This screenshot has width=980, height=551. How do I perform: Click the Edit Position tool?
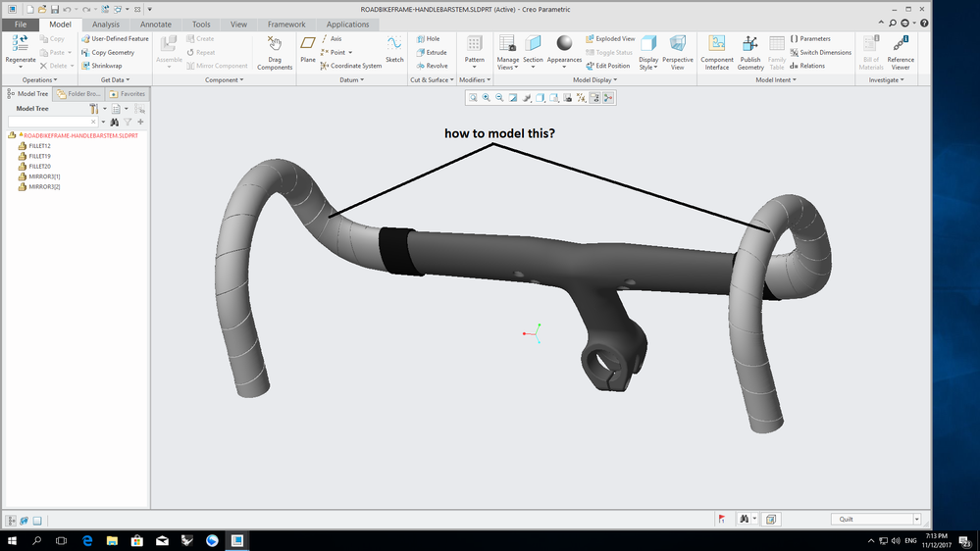click(x=607, y=66)
